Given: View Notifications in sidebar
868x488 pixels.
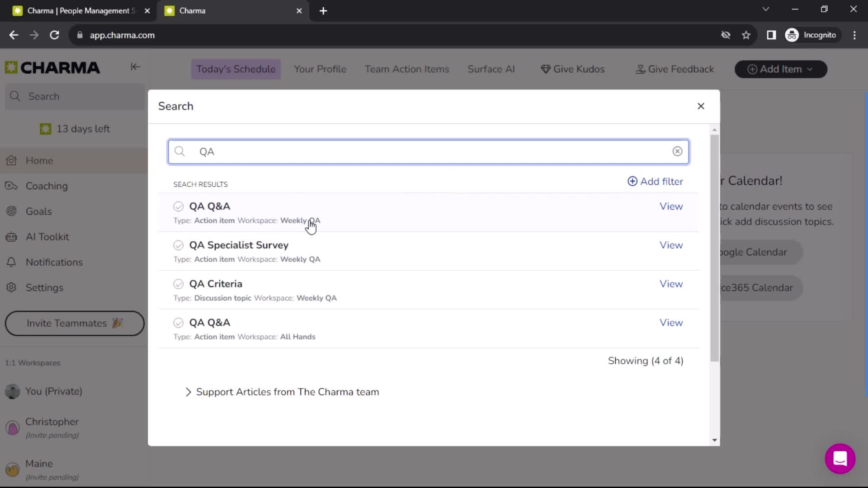Looking at the screenshot, I should (x=54, y=262).
